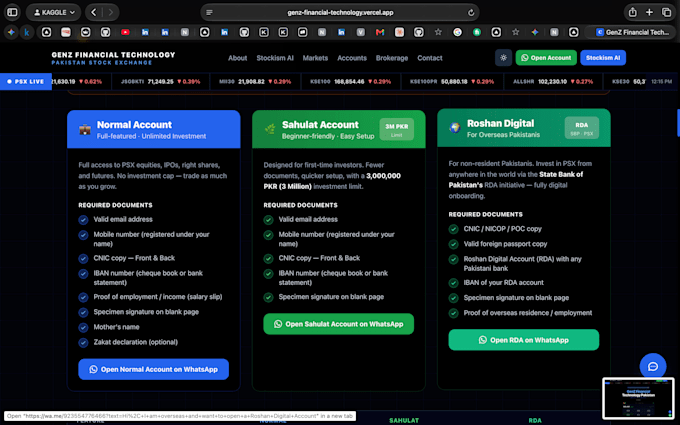Click the KSE100 ticker value 168,854.46
680x425 pixels.
tap(349, 82)
